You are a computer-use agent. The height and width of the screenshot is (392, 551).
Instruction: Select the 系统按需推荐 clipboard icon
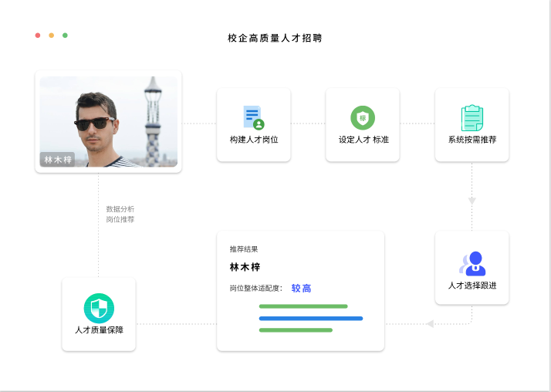pyautogui.click(x=472, y=117)
